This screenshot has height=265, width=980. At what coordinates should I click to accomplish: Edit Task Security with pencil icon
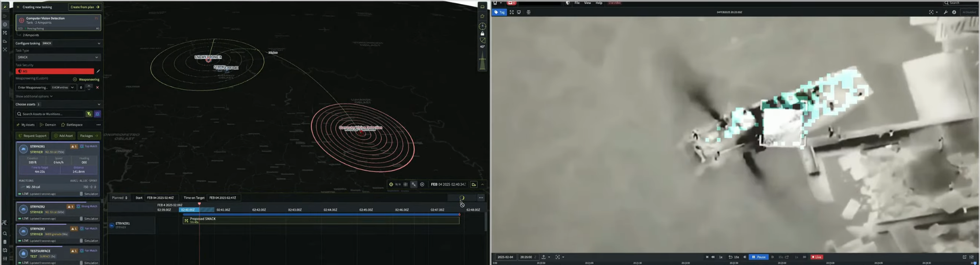tap(98, 71)
